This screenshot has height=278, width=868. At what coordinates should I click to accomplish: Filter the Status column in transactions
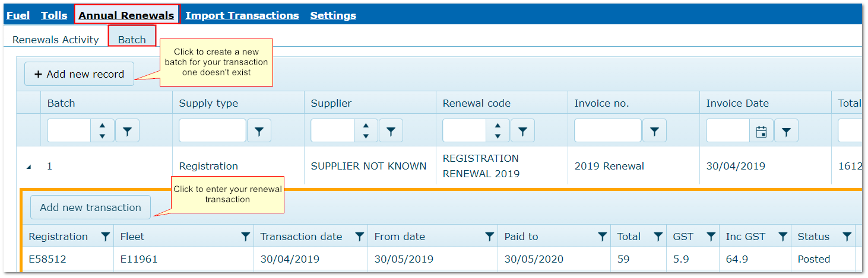coord(847,237)
